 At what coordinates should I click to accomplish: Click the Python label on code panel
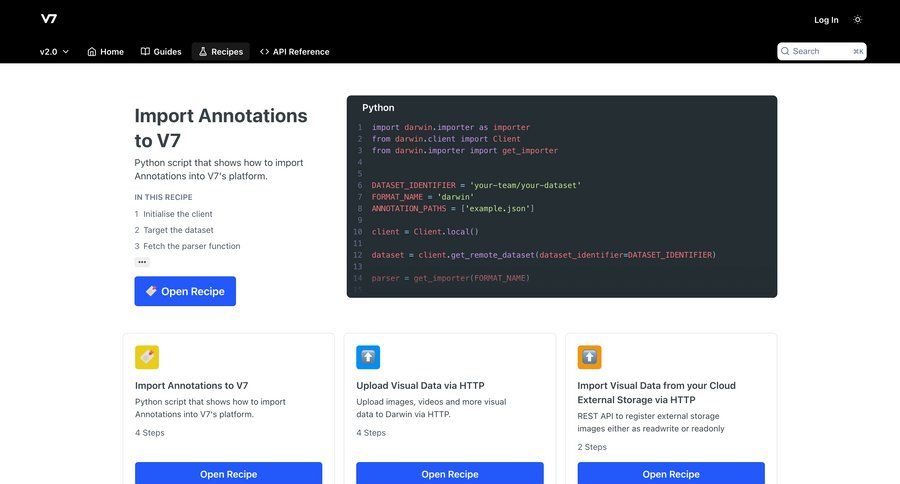tap(378, 107)
